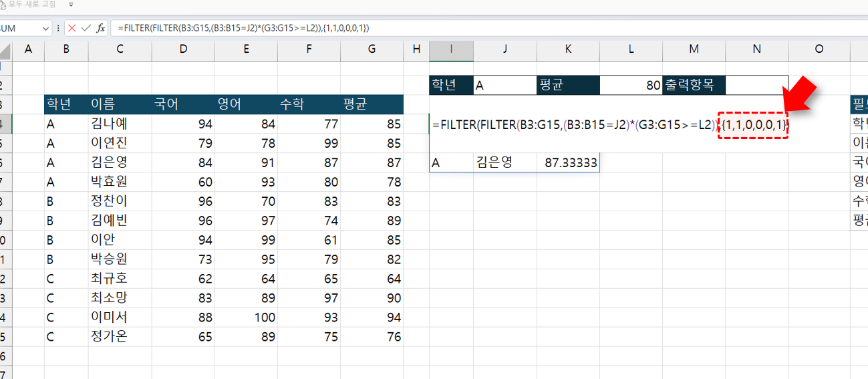Screen dimensions: 868x379
Task: Select the name cell 김예빈
Action: [120, 221]
